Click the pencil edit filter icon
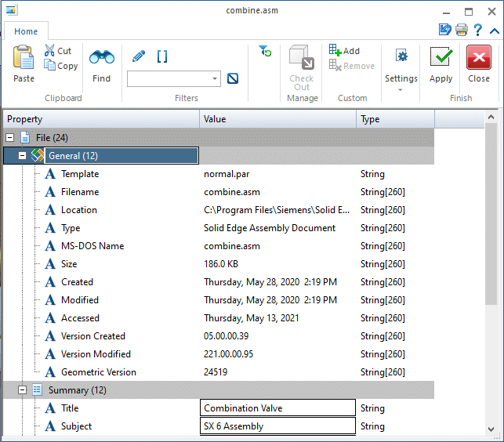Screen dimensions: 504x442 [139, 56]
